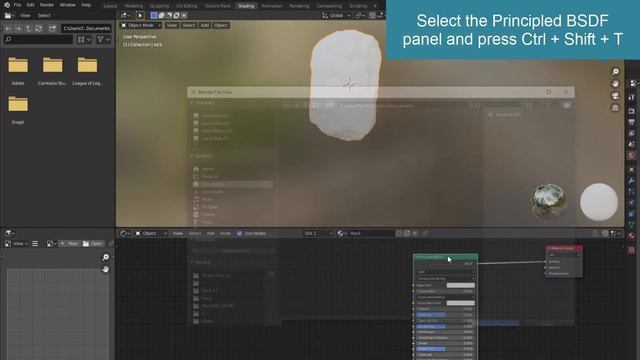Open file browser display mode dropdown
This screenshot has height=360, width=640.
click(84, 40)
